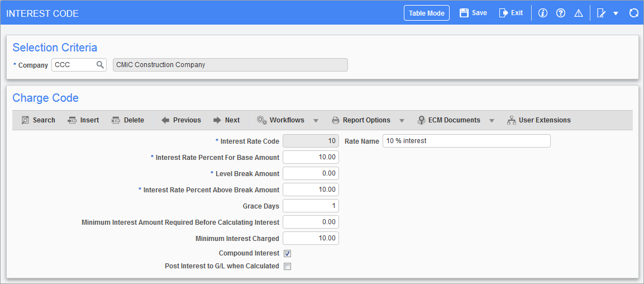This screenshot has width=644, height=284.
Task: Click the Save button label
Action: pos(479,13)
